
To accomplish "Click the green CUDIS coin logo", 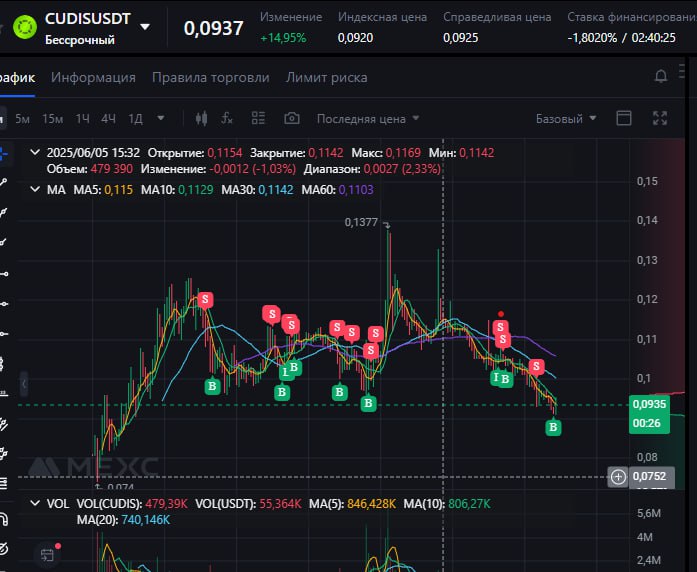I will pos(25,27).
